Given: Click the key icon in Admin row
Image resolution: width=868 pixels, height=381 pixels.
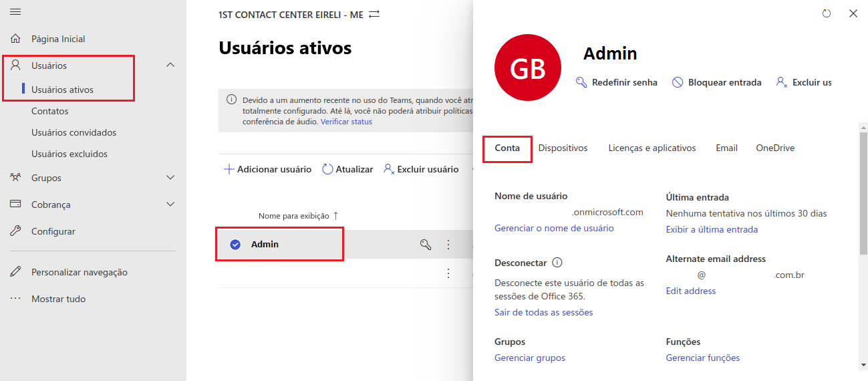Looking at the screenshot, I should (425, 245).
